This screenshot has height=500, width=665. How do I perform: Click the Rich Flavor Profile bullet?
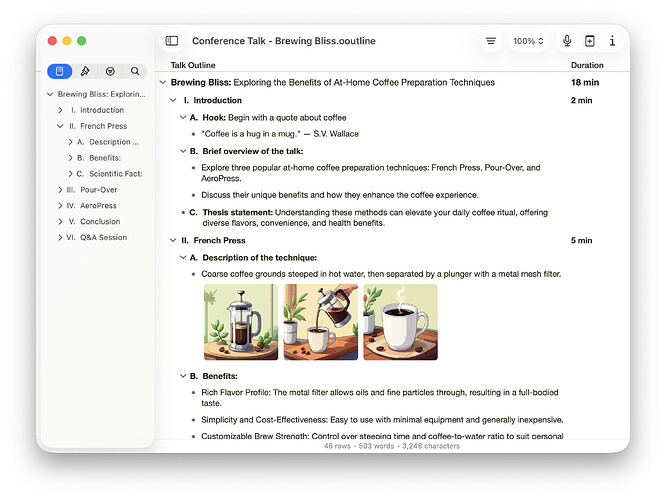click(x=380, y=398)
